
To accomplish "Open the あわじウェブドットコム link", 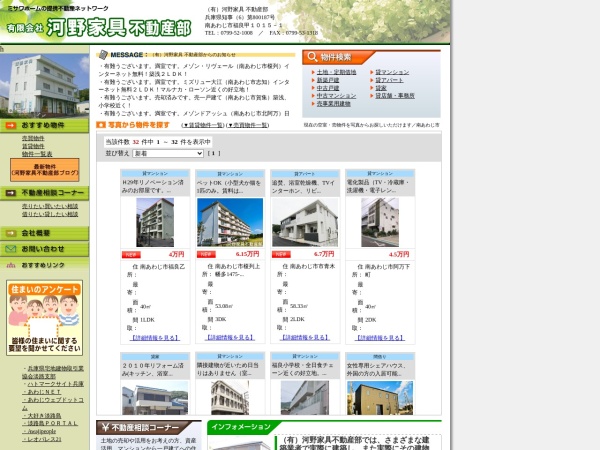I will (x=53, y=404).
